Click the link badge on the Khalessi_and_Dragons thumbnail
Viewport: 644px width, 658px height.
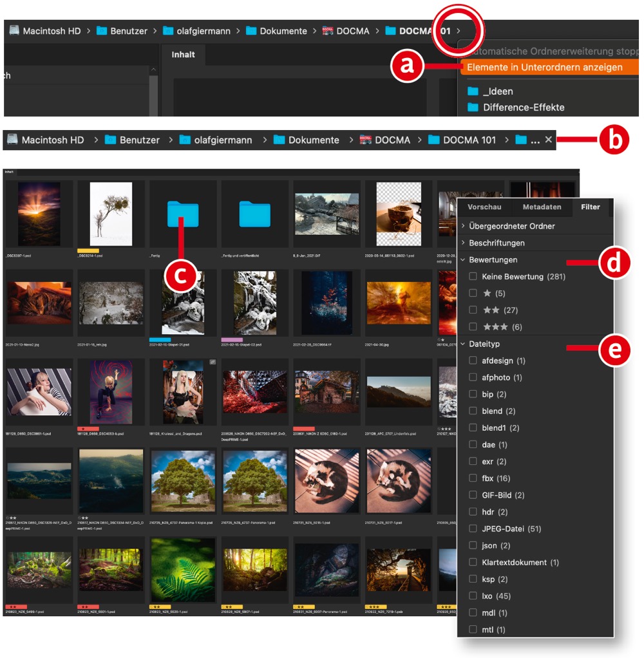(213, 362)
